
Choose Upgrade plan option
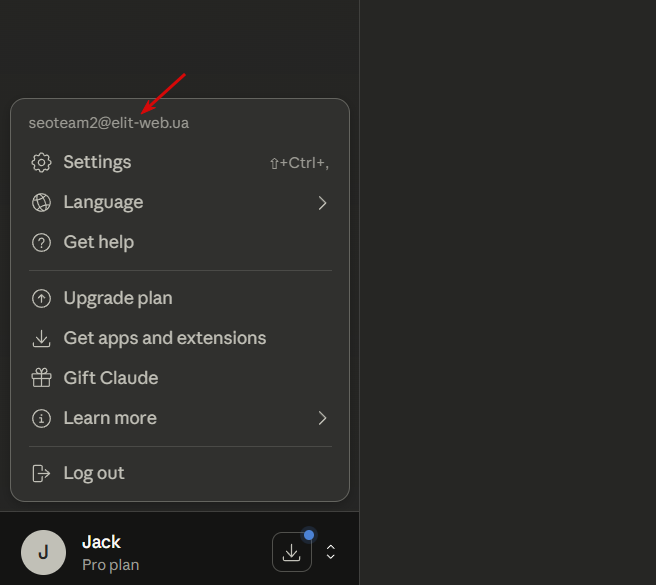pos(118,299)
